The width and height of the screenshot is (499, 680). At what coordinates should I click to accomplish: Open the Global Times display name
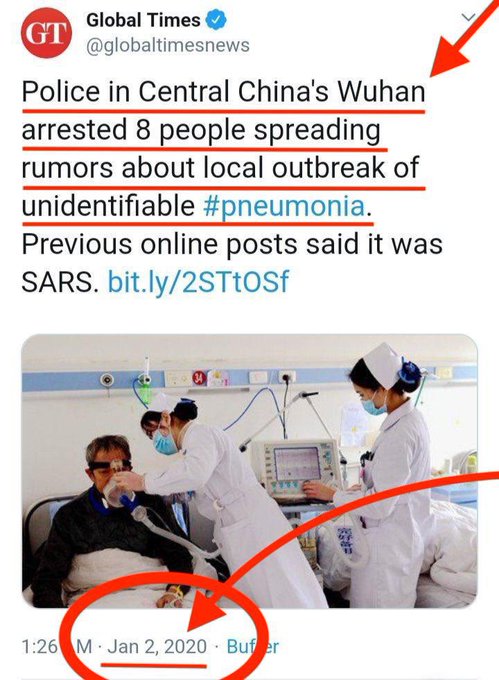click(x=143, y=20)
